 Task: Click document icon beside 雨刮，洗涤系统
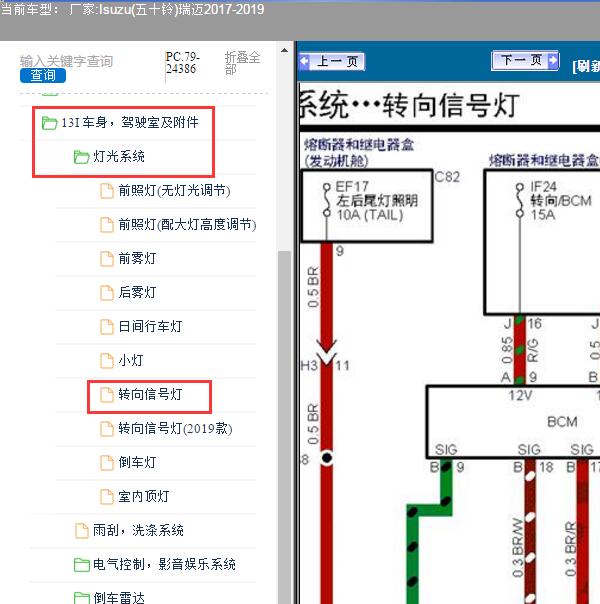pyautogui.click(x=81, y=531)
